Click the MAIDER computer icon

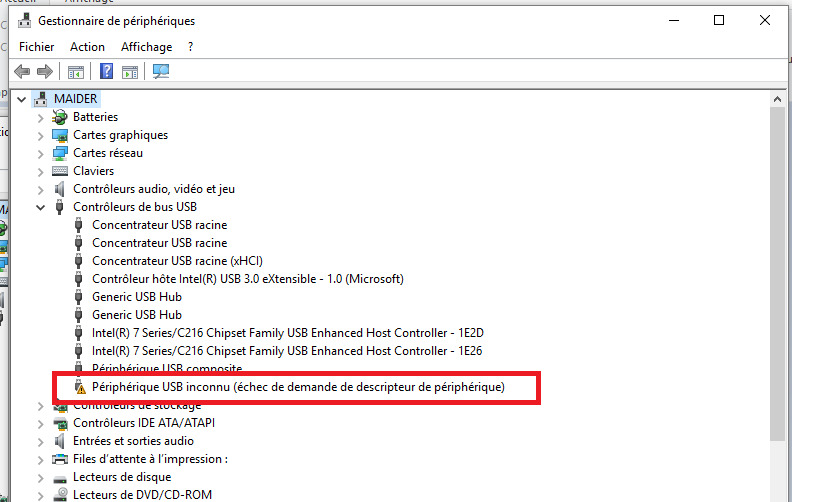41,99
